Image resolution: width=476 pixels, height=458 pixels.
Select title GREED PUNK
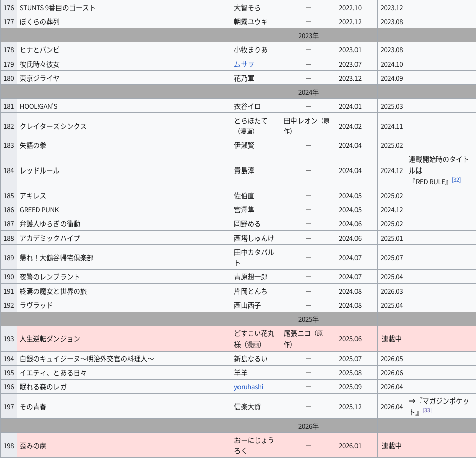click(x=39, y=210)
